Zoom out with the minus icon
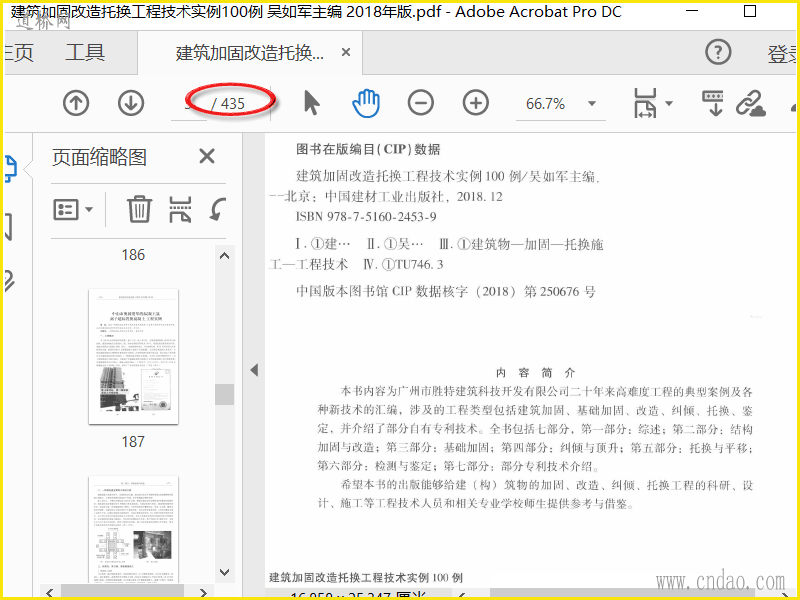Screen dimensions: 800x600 coord(421,103)
